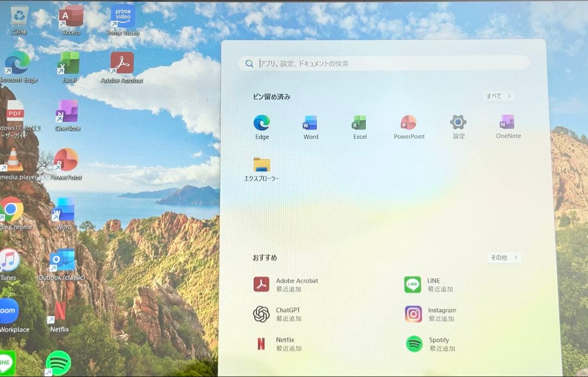
Task: Open Word from the pinned apps
Action: point(310,127)
